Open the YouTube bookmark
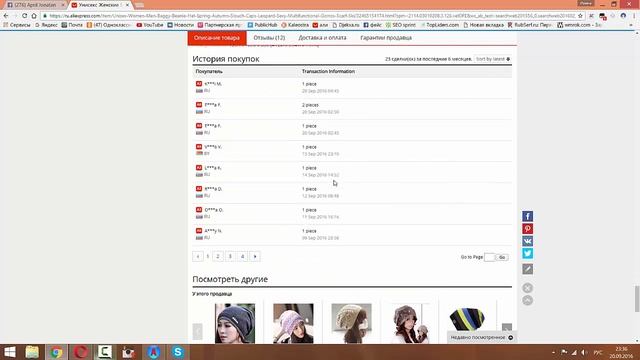 coord(150,25)
